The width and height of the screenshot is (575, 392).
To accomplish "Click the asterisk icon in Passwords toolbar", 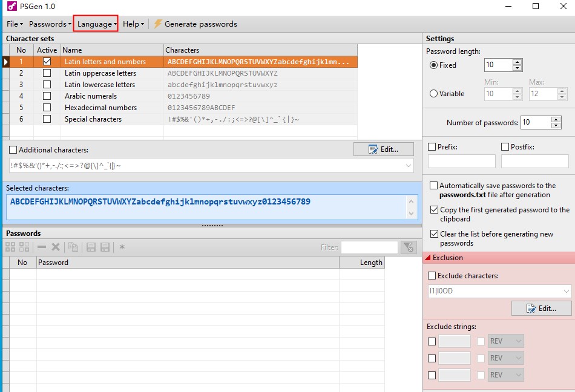I will click(x=122, y=247).
